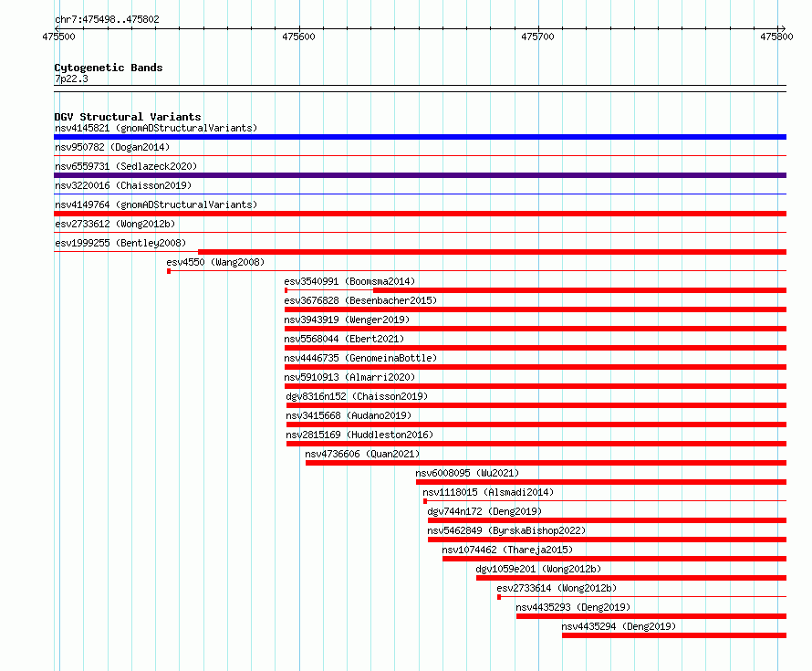Click the 475800 ruler position
Image resolution: width=812 pixels, height=671 pixels.
point(776,37)
